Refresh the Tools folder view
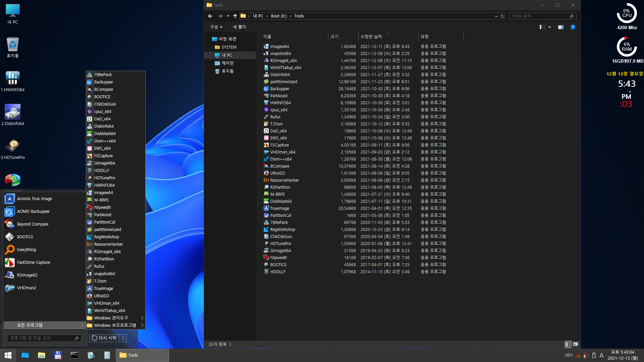 502,16
